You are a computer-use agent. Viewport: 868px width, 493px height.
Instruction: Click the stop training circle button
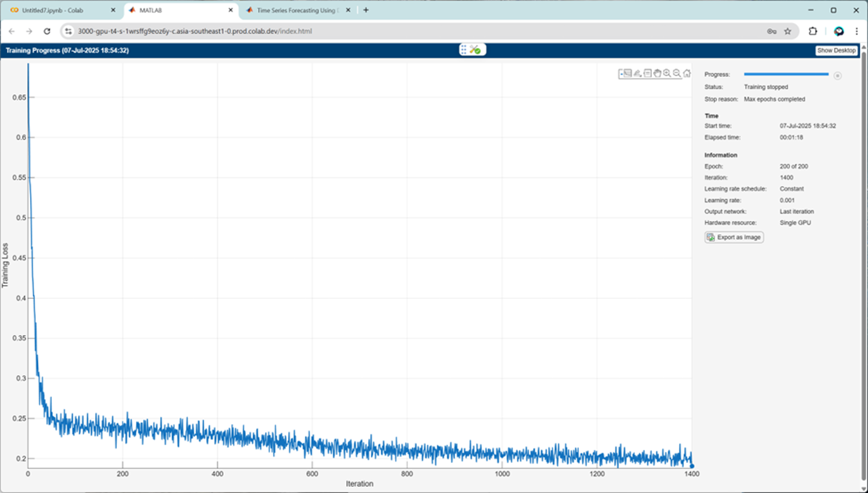pyautogui.click(x=837, y=76)
